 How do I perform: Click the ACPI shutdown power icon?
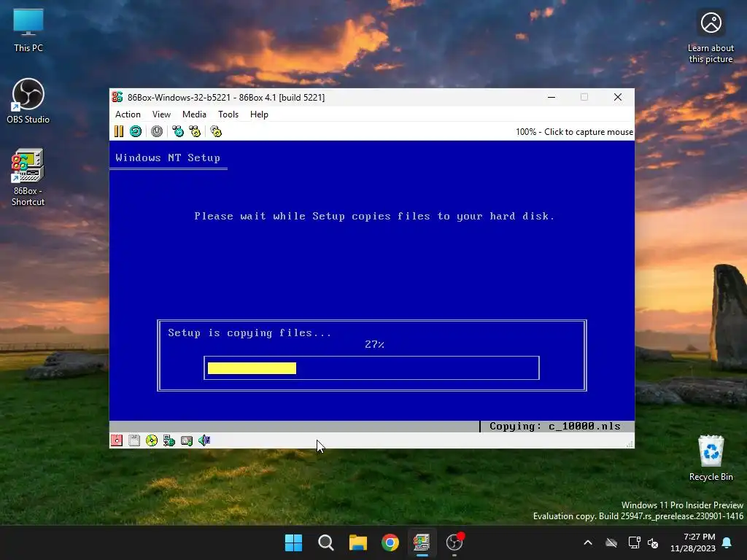[x=157, y=131]
